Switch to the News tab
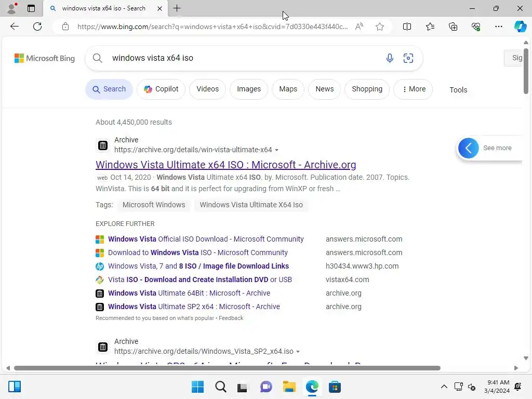Viewport: 532px width, 399px height. (324, 89)
